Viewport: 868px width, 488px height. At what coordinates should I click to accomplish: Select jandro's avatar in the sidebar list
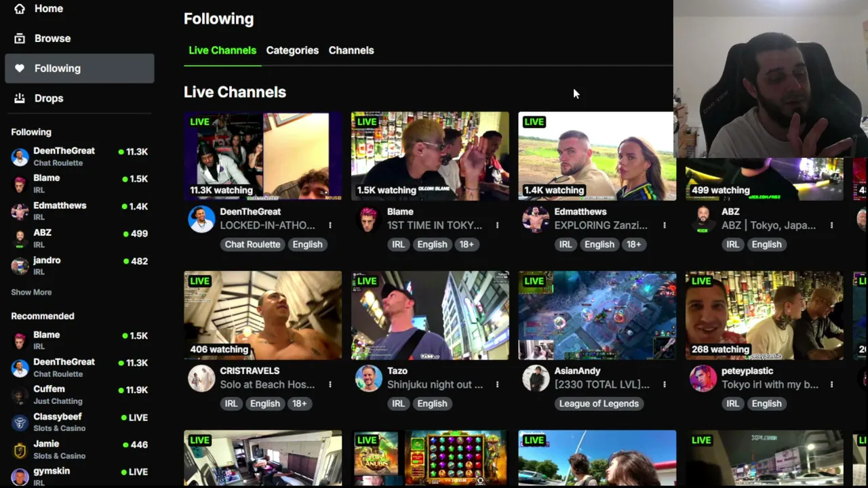click(20, 266)
